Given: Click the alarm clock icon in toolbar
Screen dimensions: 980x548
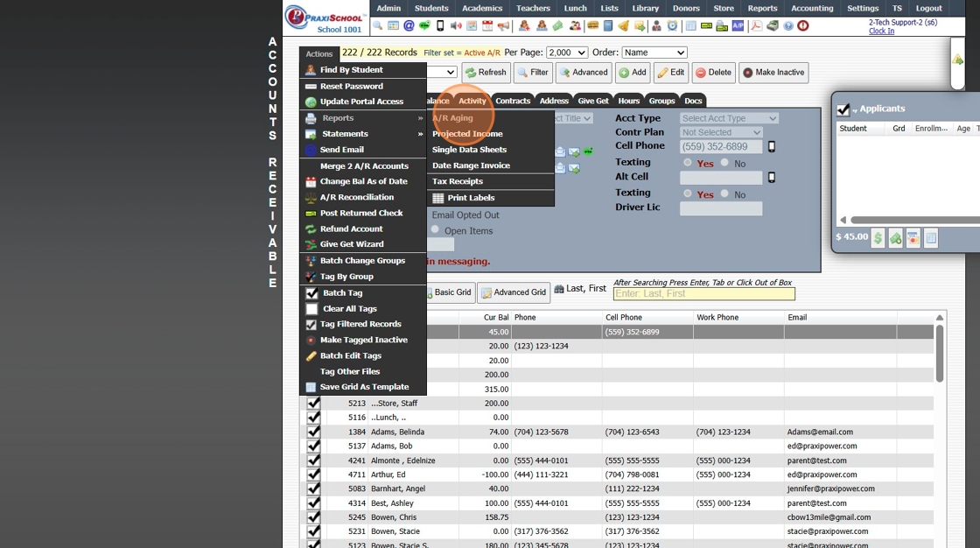Looking at the screenshot, I should point(673,25).
